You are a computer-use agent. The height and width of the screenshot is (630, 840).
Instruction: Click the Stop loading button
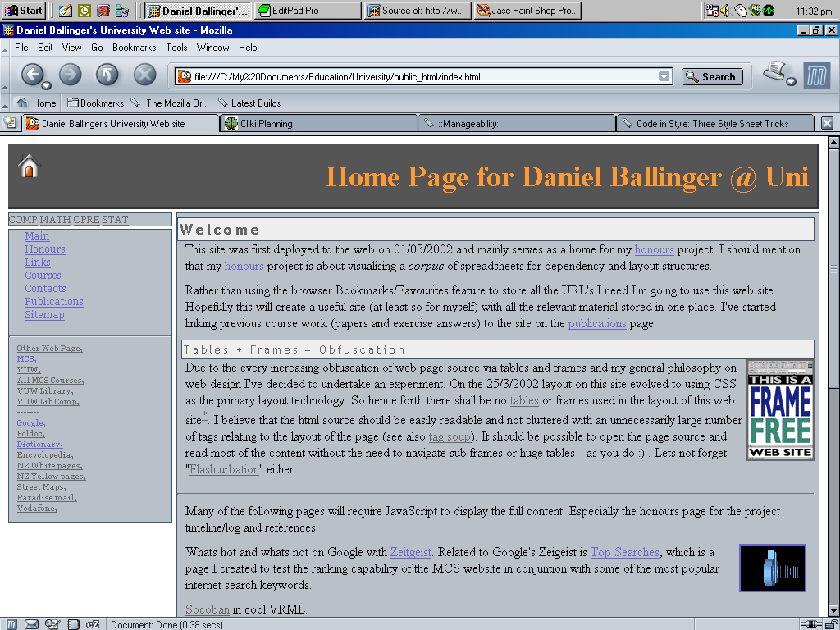coord(144,75)
